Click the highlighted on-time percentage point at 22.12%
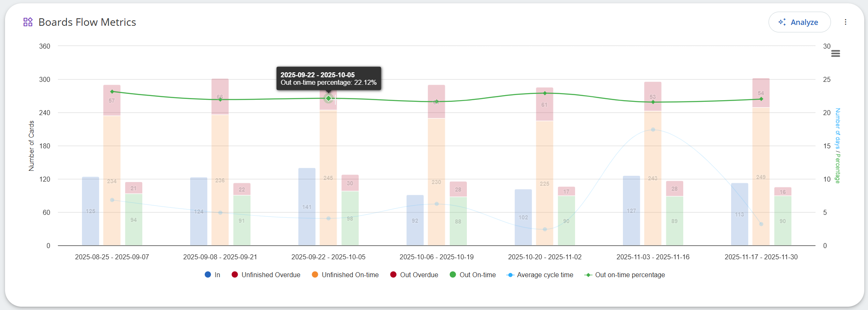Screen dimensions: 868x310 coord(328,98)
